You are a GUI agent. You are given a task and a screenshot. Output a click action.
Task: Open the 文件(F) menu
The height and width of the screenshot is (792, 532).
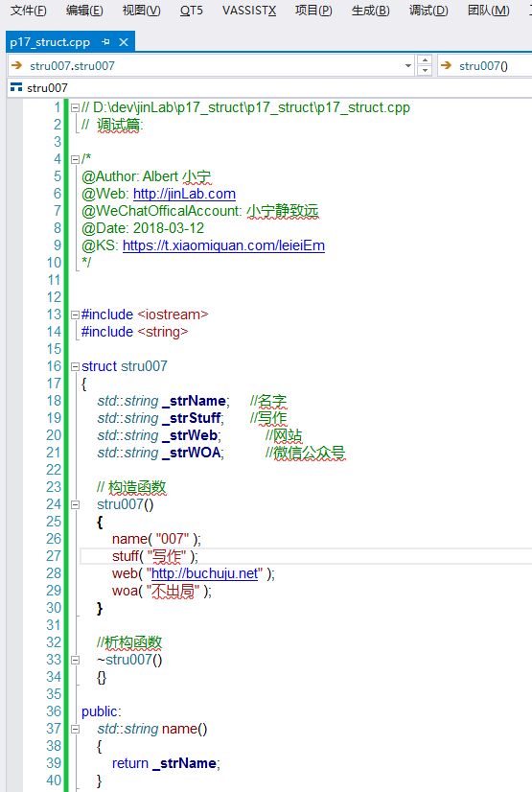pyautogui.click(x=28, y=11)
